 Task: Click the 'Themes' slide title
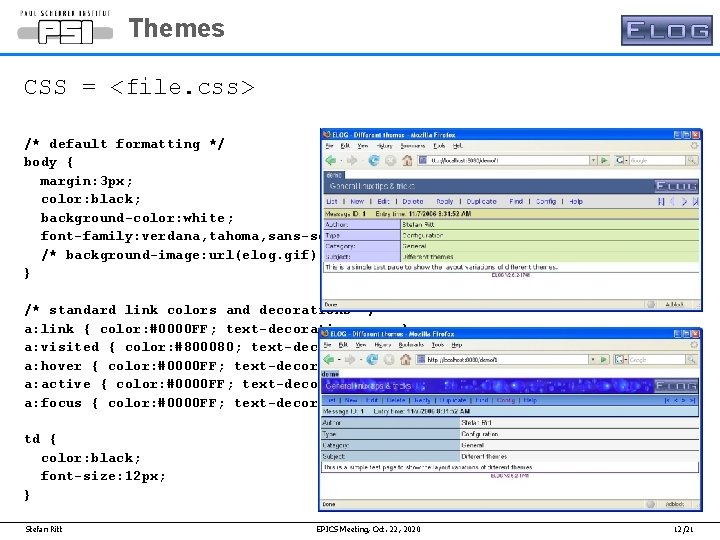coord(177,28)
